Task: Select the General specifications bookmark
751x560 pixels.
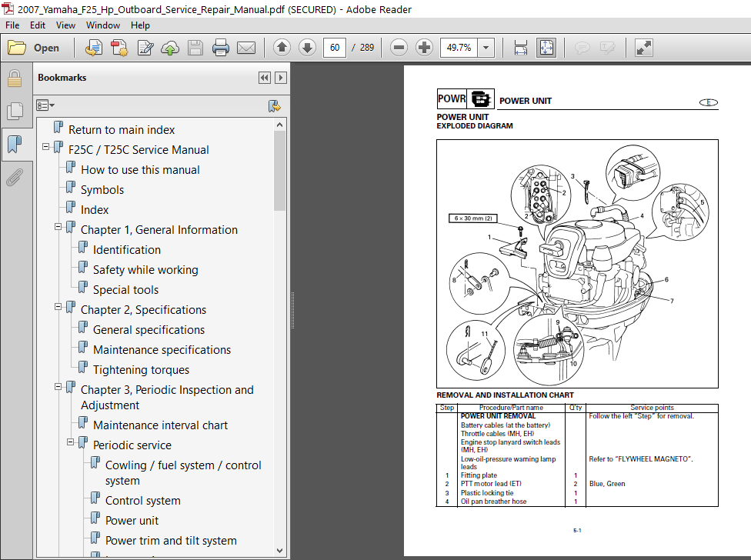Action: 149,330
